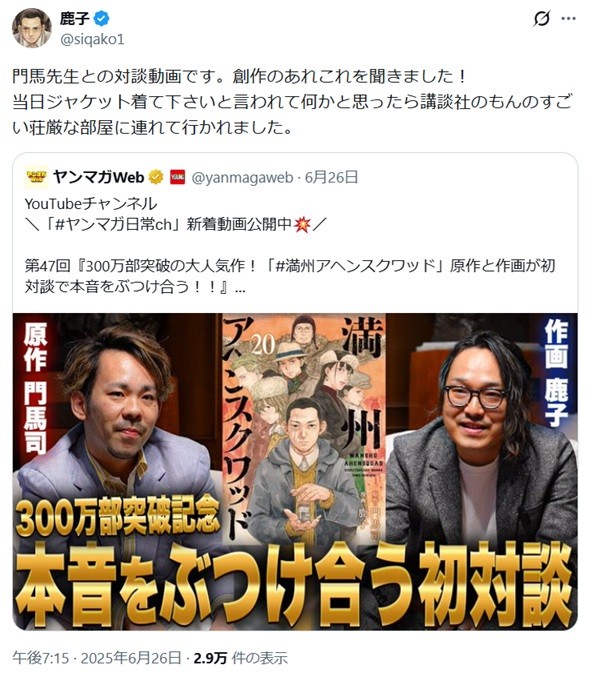Click the 6月26日 date of quoted post

[331, 177]
